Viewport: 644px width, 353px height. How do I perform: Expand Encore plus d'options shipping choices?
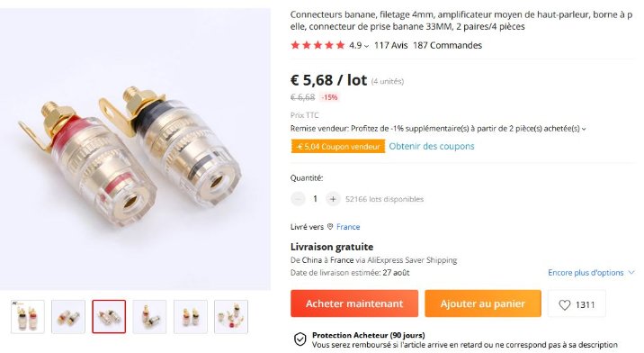pos(591,273)
